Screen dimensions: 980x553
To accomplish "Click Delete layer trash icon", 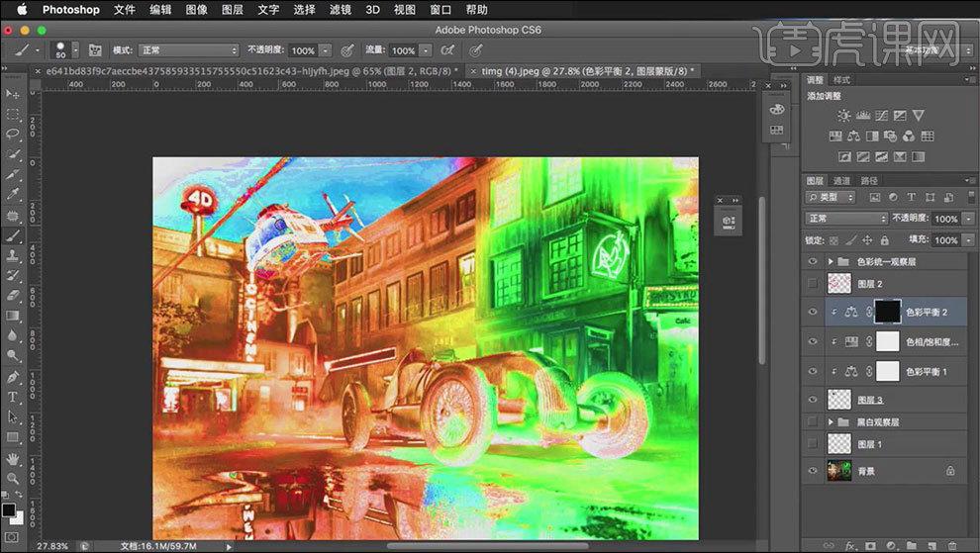I will point(952,545).
